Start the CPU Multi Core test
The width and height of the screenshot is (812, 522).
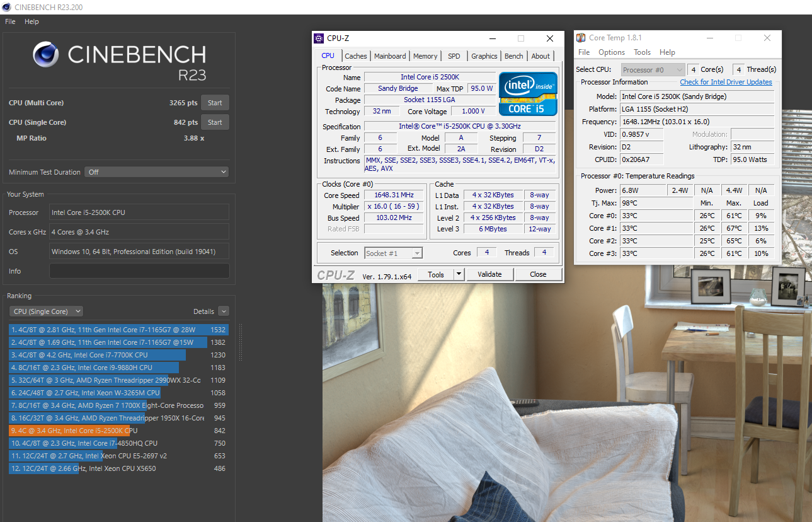pyautogui.click(x=215, y=103)
